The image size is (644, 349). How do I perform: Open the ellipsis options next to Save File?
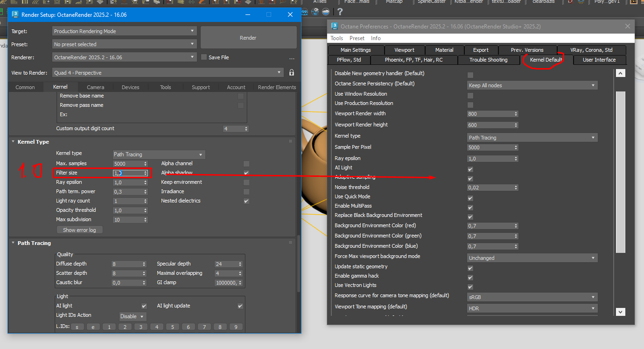(292, 58)
